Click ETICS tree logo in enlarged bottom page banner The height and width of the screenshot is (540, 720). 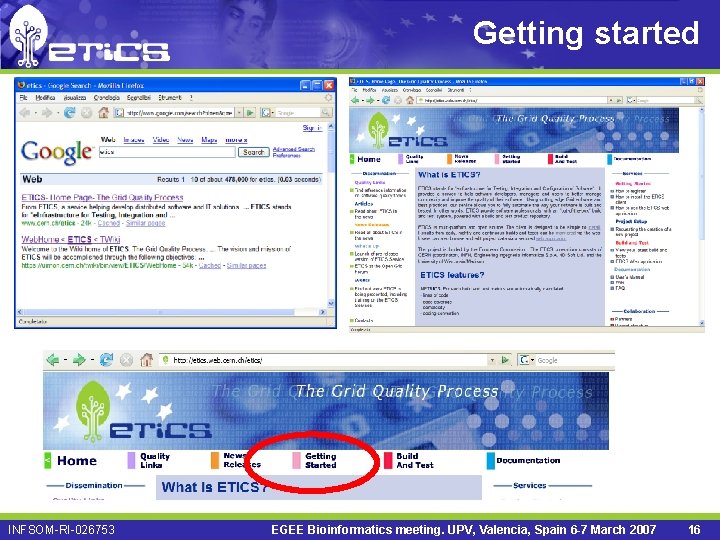[x=92, y=410]
